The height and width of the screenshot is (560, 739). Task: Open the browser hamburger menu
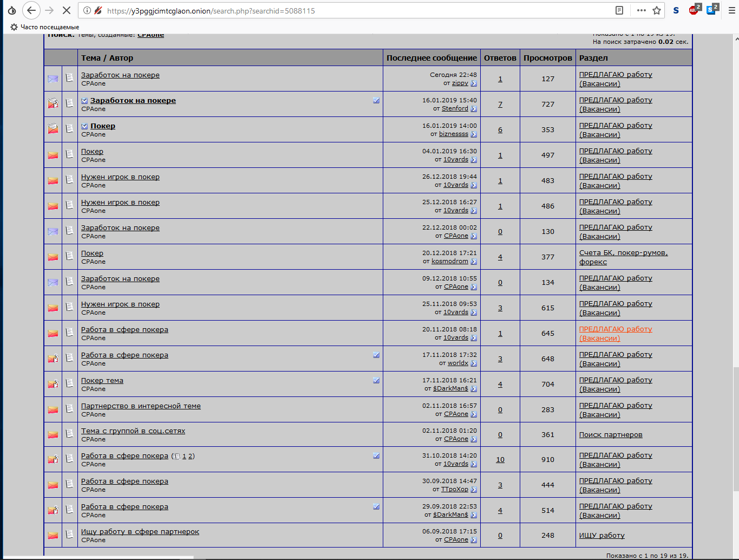point(731,10)
